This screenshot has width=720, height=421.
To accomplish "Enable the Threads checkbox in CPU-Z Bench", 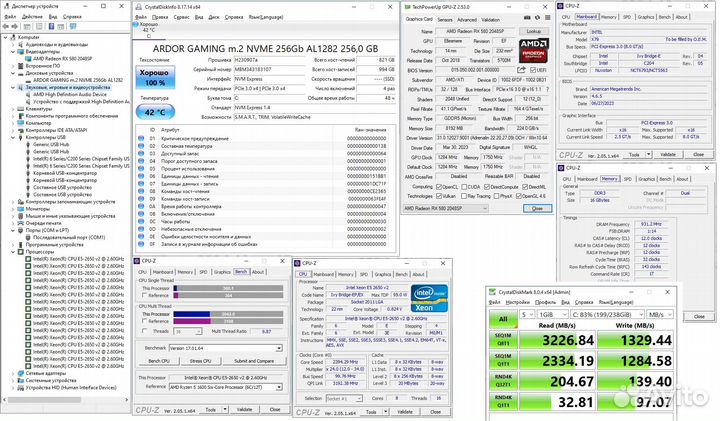I will tap(145, 331).
